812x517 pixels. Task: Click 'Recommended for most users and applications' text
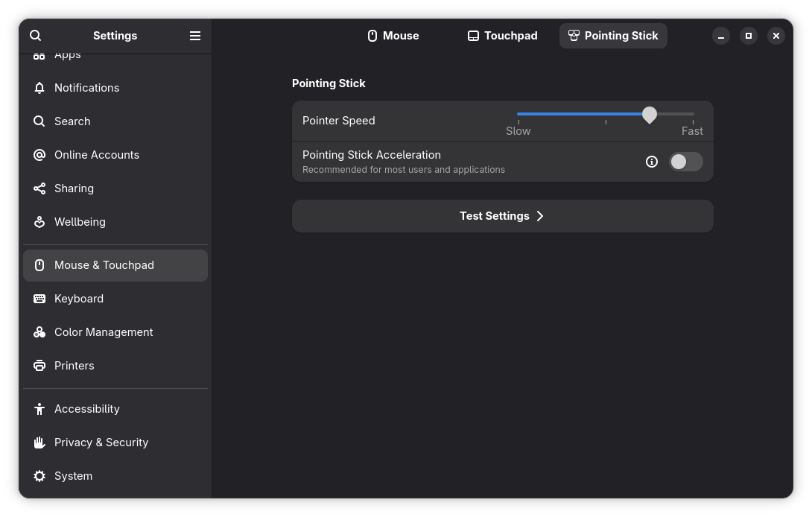pyautogui.click(x=404, y=170)
